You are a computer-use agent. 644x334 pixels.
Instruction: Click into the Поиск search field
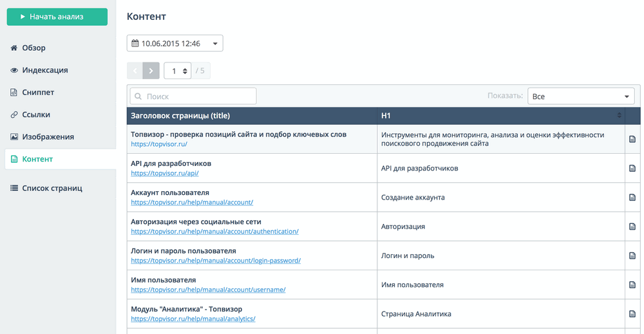(193, 96)
